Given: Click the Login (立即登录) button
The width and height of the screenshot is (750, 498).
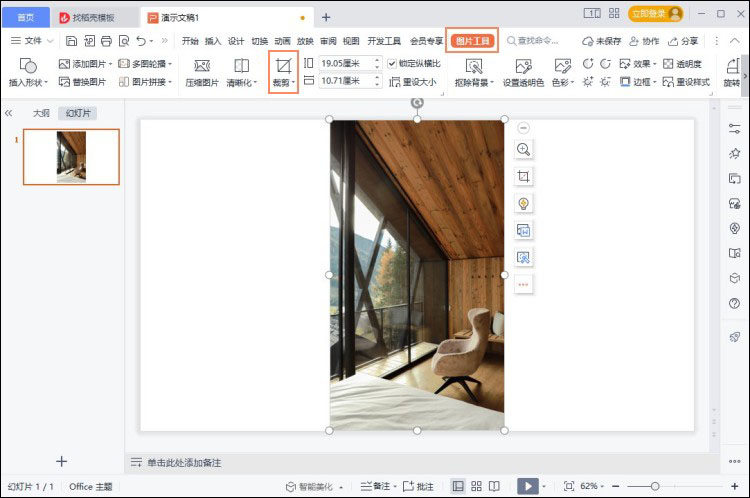Looking at the screenshot, I should click(655, 14).
